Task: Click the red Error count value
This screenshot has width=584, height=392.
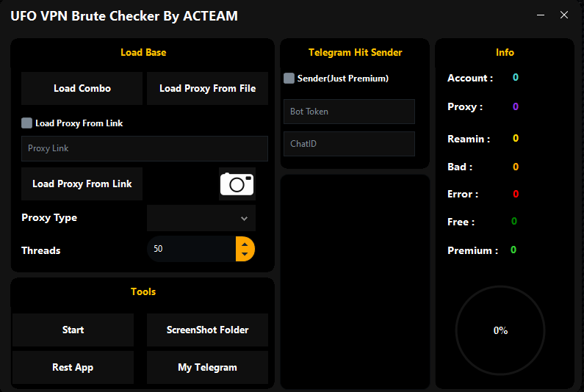Action: 516,194
